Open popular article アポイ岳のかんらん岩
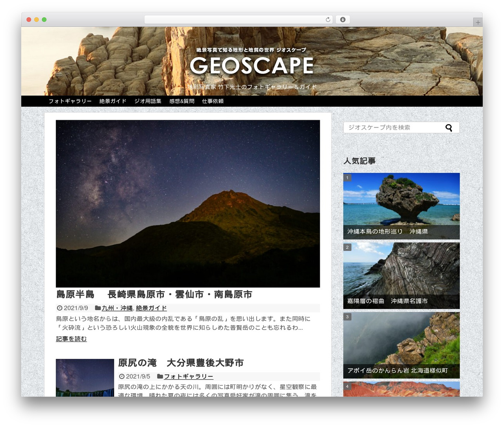The width and height of the screenshot is (504, 427). [x=402, y=345]
